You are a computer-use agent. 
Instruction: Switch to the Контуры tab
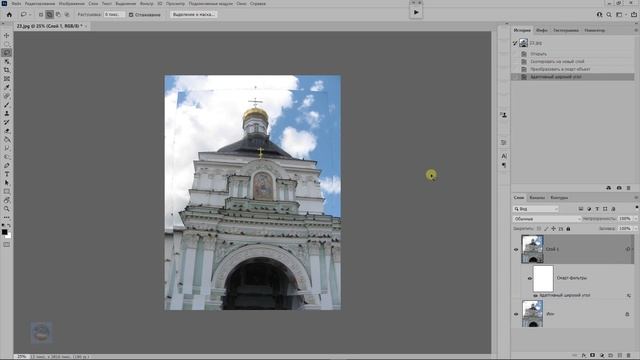559,198
